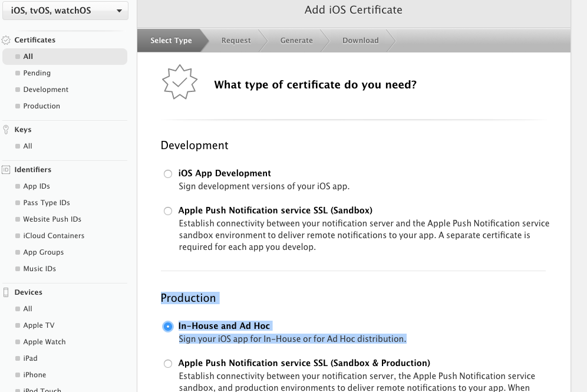View Apple Watch devices list
The width and height of the screenshot is (587, 392).
point(44,342)
